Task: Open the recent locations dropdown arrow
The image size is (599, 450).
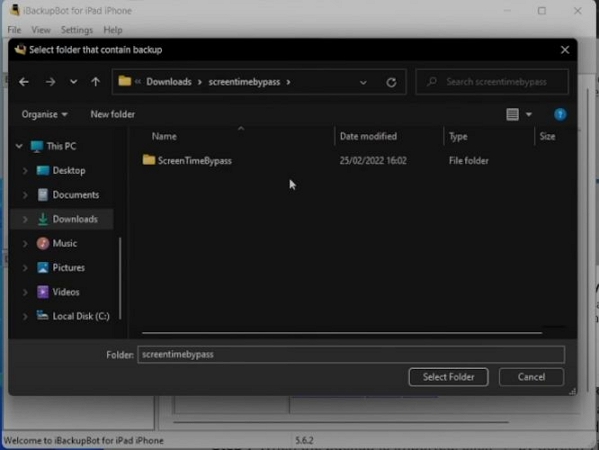Action: point(73,82)
